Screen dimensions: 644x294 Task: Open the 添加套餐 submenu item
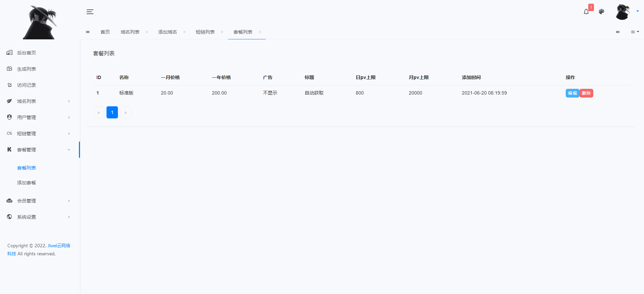pos(27,183)
